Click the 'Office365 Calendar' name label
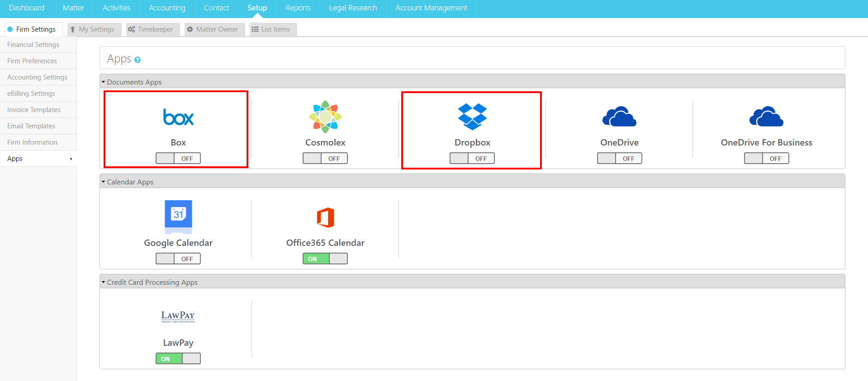The height and width of the screenshot is (381, 868). 325,243
